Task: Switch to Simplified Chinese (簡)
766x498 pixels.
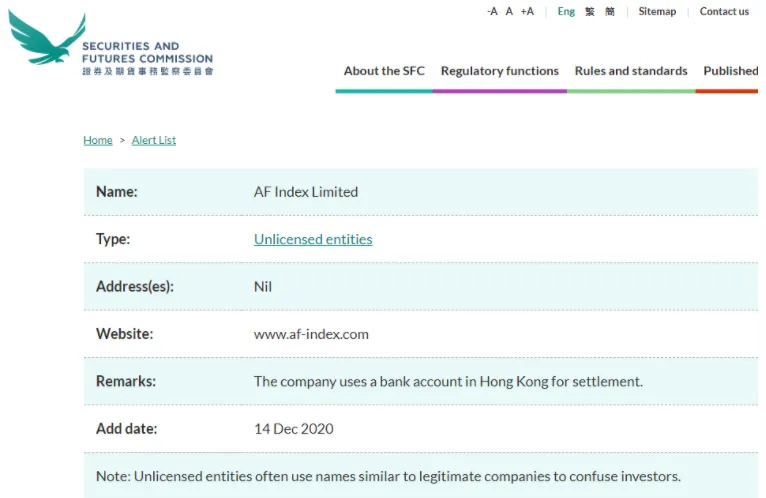Action: (610, 11)
